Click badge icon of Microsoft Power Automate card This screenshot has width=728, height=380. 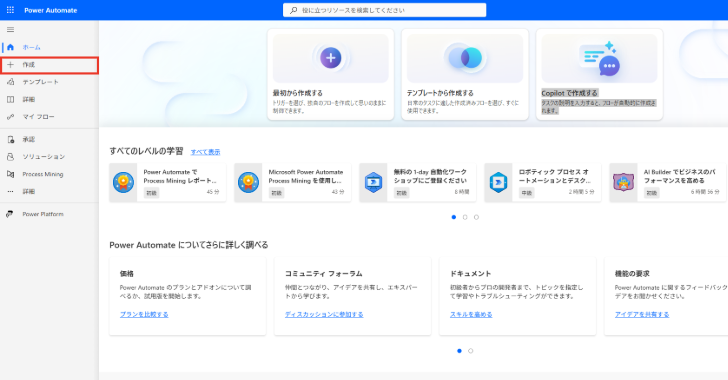point(248,182)
